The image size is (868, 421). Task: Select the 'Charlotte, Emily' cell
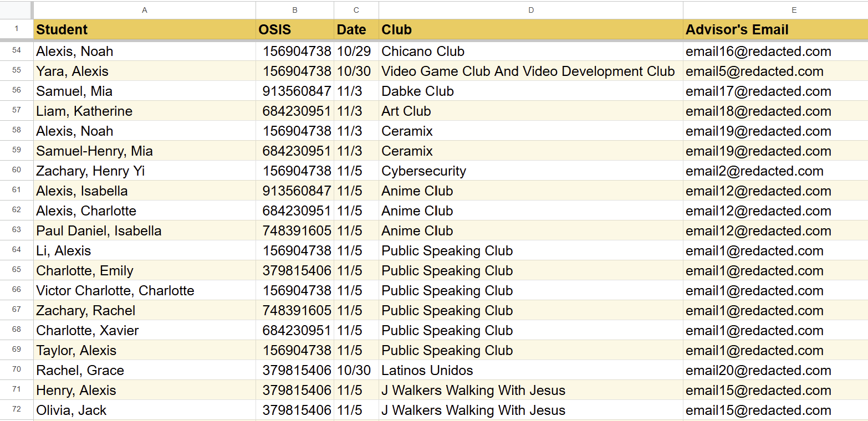[145, 270]
